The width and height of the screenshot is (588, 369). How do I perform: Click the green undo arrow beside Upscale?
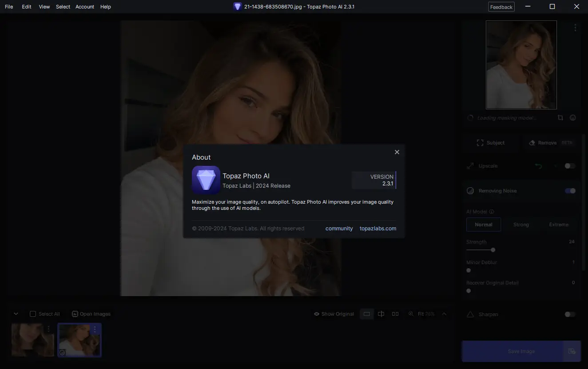[x=539, y=166]
